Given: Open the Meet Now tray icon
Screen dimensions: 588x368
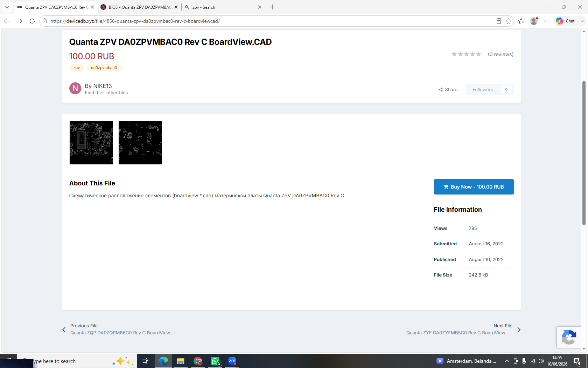Looking at the screenshot, I should click(515, 361).
